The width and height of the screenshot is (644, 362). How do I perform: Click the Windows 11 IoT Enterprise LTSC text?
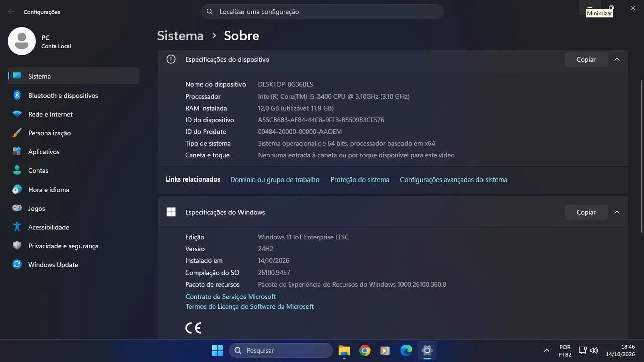coord(303,237)
